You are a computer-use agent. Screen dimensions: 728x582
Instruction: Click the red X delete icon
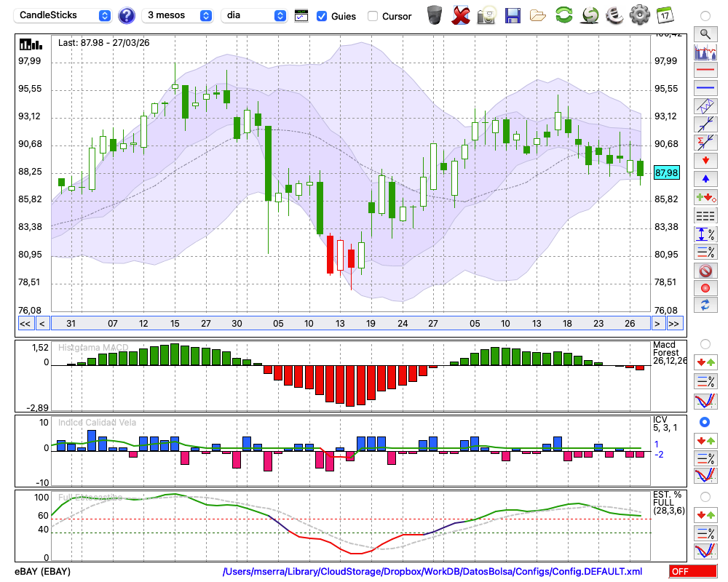point(461,15)
